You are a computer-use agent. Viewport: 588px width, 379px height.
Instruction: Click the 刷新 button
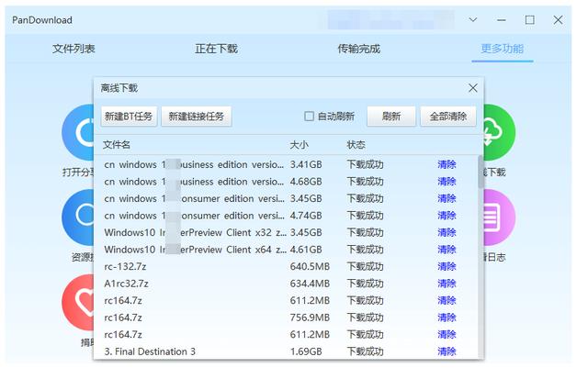click(x=391, y=117)
